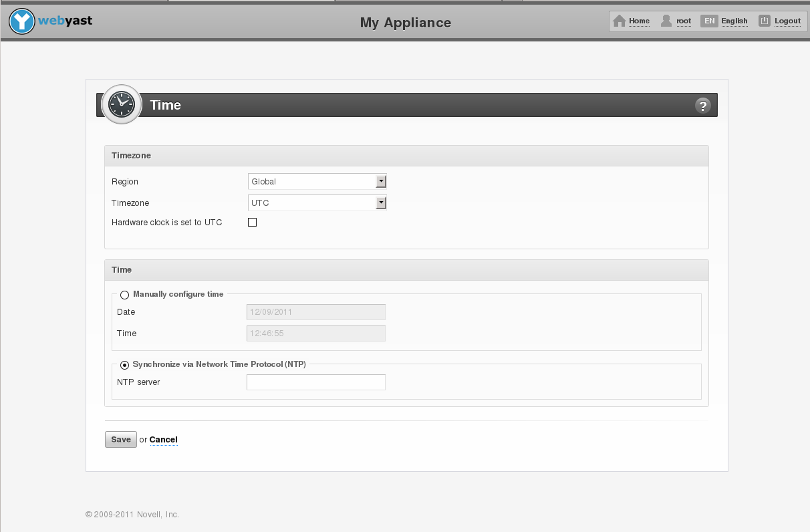Click the EN language badge icon
The height and width of the screenshot is (532, 810).
click(x=709, y=21)
